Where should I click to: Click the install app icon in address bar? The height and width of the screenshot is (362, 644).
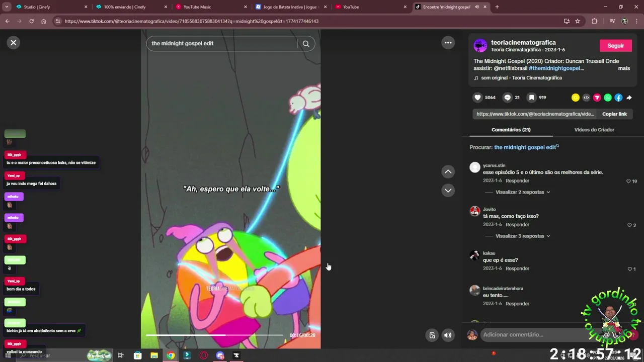pos(567,21)
